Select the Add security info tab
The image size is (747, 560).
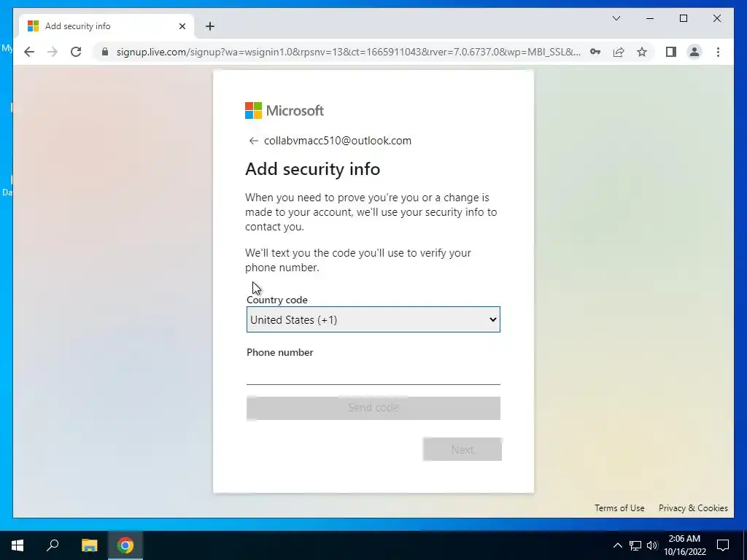(x=106, y=26)
